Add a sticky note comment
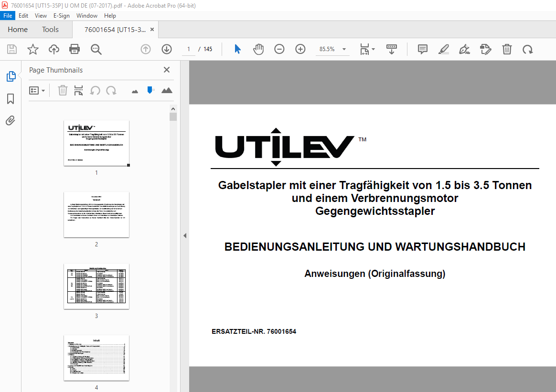Screen dimensions: 556x392 [x=422, y=49]
